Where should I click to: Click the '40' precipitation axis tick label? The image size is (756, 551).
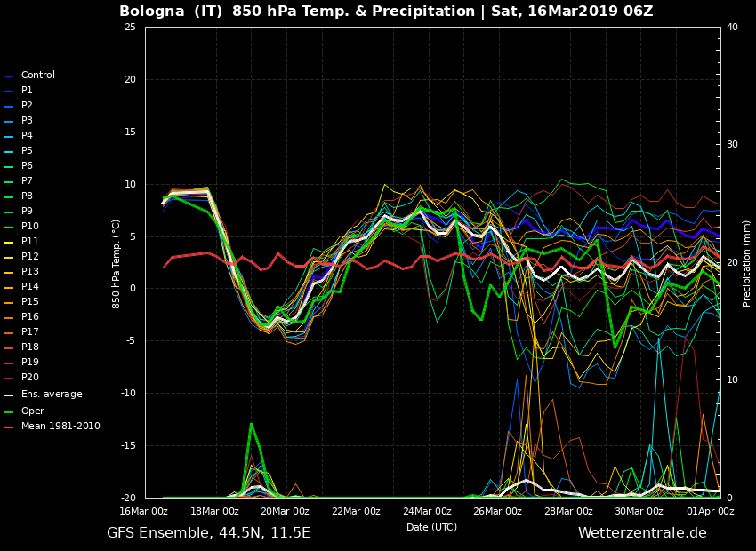tap(732, 27)
